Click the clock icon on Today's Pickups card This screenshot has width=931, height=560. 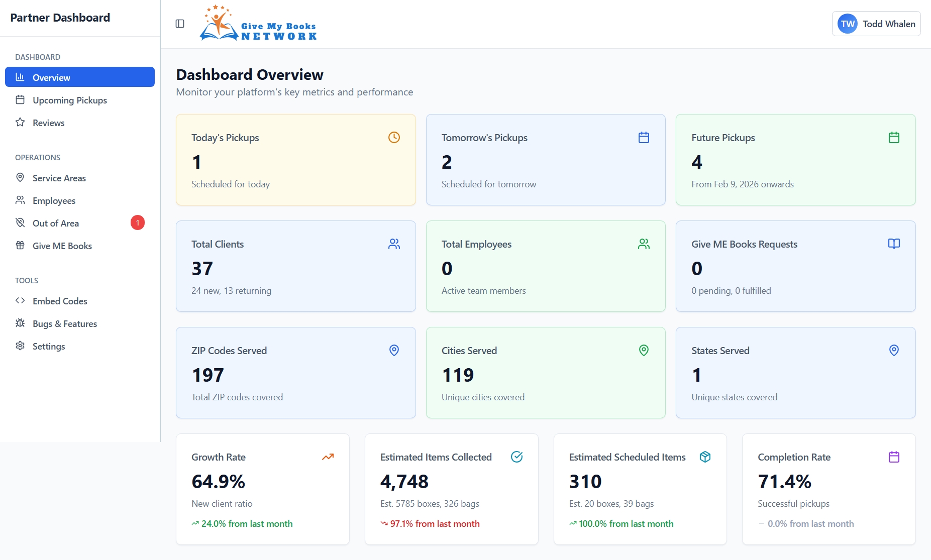tap(394, 137)
